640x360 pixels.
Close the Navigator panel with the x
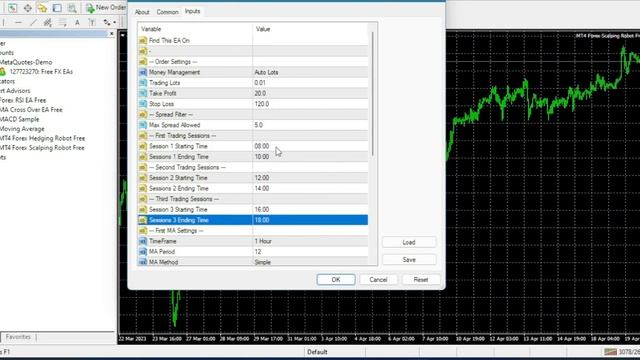(x=111, y=33)
